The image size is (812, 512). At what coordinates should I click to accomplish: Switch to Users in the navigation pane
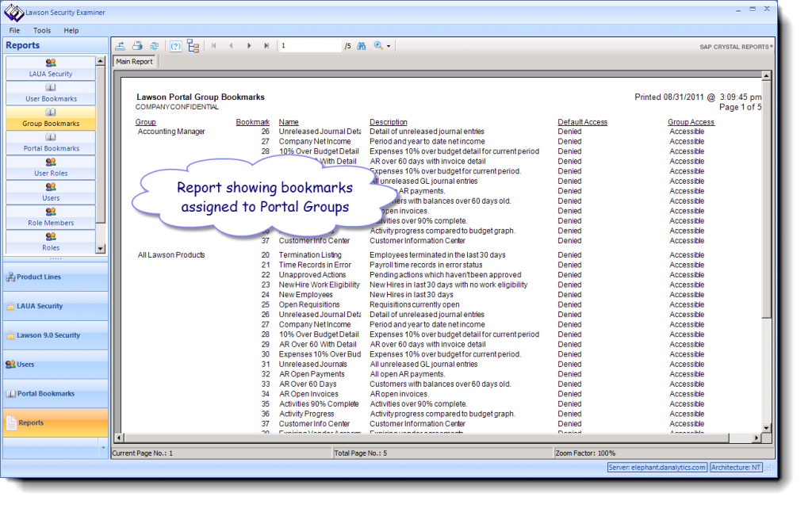[56, 365]
